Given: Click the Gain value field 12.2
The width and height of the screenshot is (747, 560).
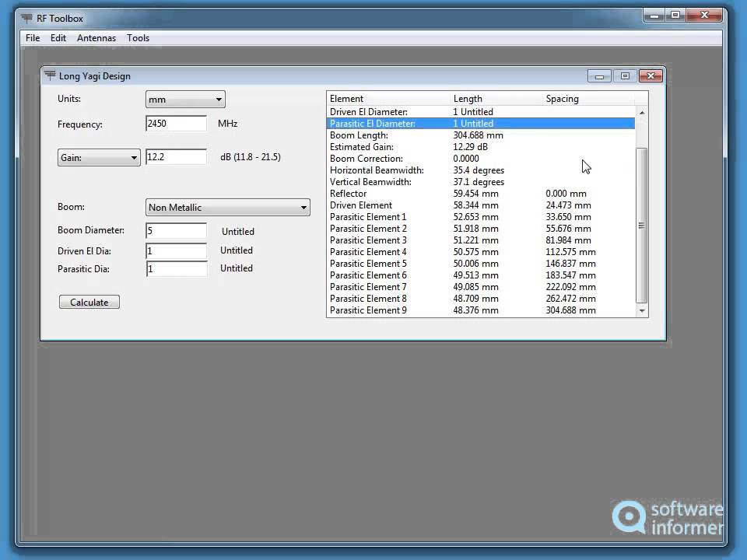Looking at the screenshot, I should click(x=176, y=157).
